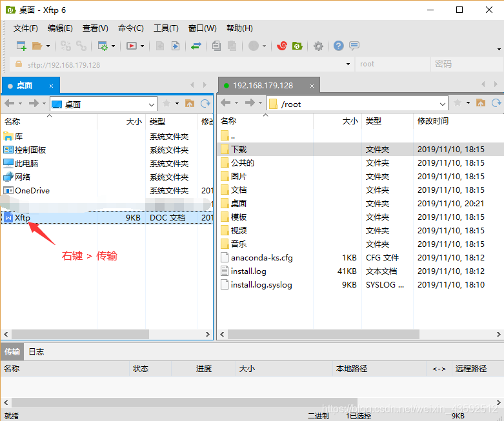Click the Paste toolbar icon
The width and height of the screenshot is (504, 421).
pos(232,46)
